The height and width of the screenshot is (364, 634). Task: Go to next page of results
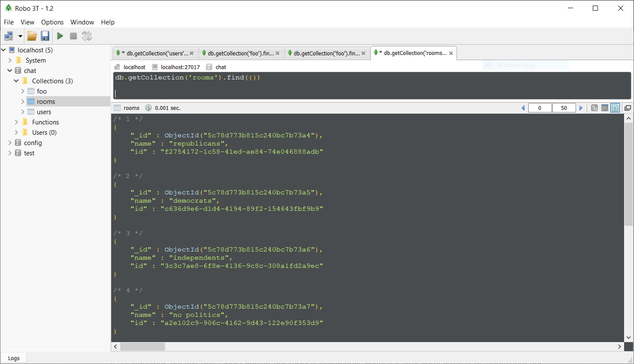[581, 108]
